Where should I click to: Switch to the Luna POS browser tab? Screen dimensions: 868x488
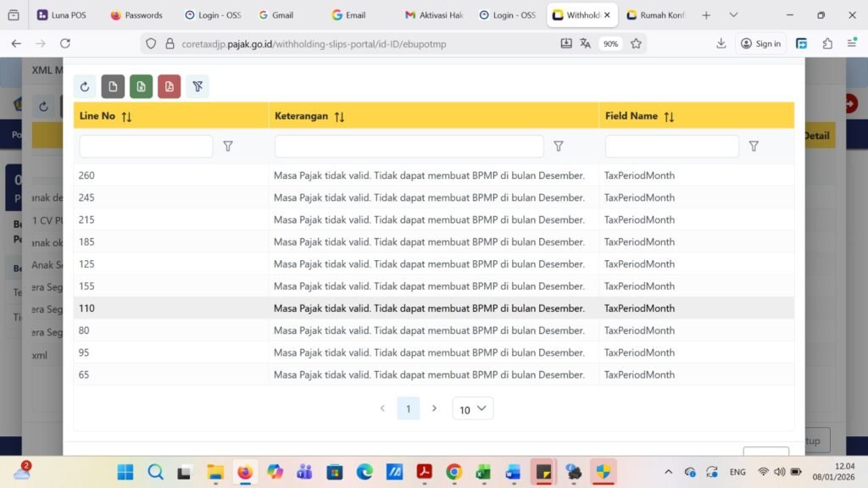(x=61, y=15)
